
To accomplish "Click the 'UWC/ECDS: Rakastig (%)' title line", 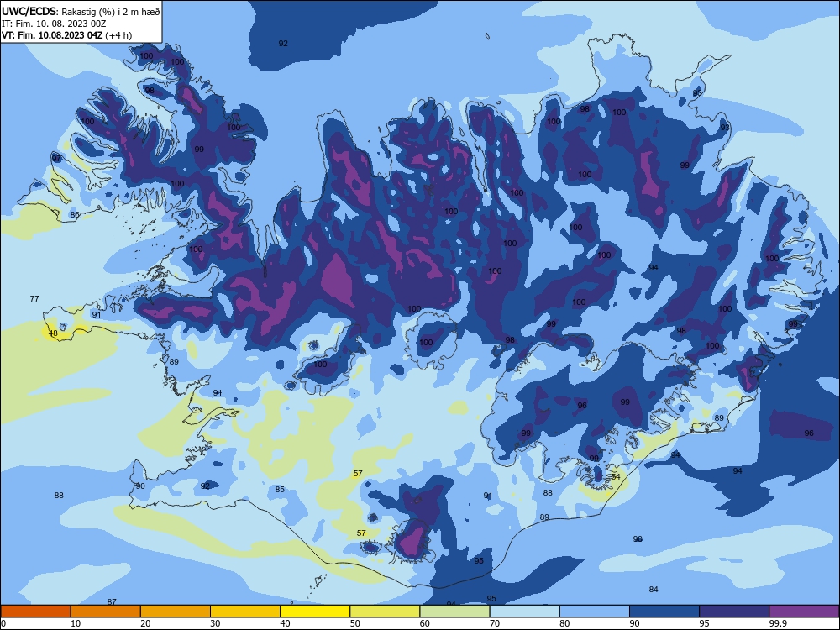I will 81,11.
